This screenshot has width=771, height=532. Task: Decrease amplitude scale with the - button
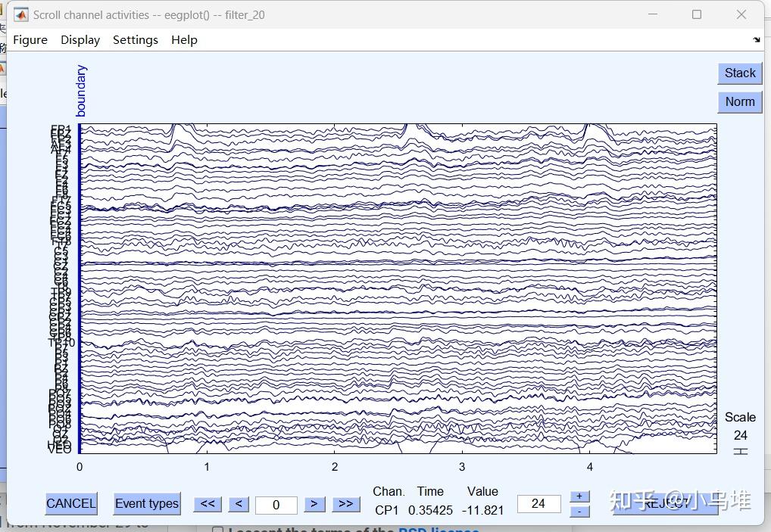coord(579,512)
